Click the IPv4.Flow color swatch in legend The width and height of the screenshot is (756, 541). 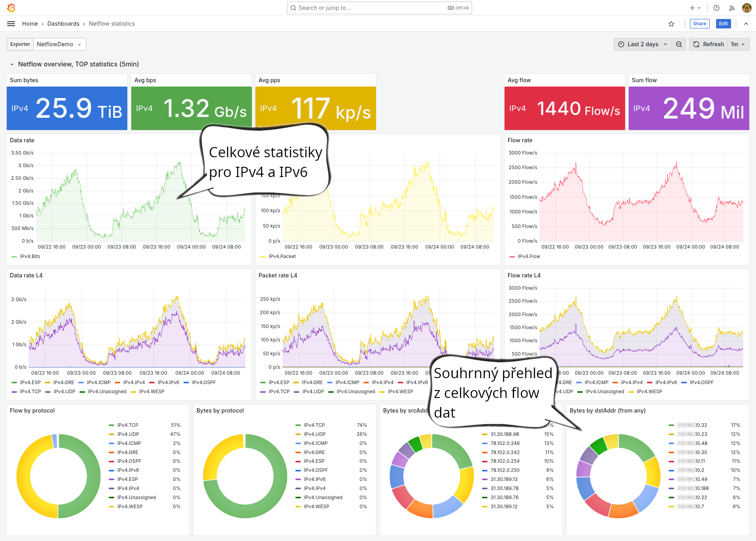pyautogui.click(x=512, y=256)
